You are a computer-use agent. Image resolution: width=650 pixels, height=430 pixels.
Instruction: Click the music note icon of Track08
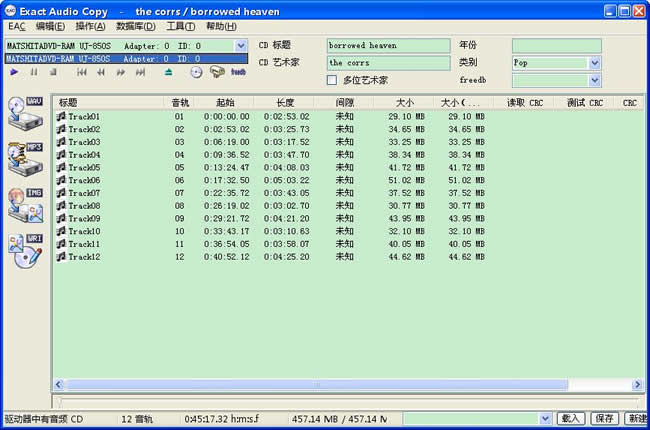61,206
